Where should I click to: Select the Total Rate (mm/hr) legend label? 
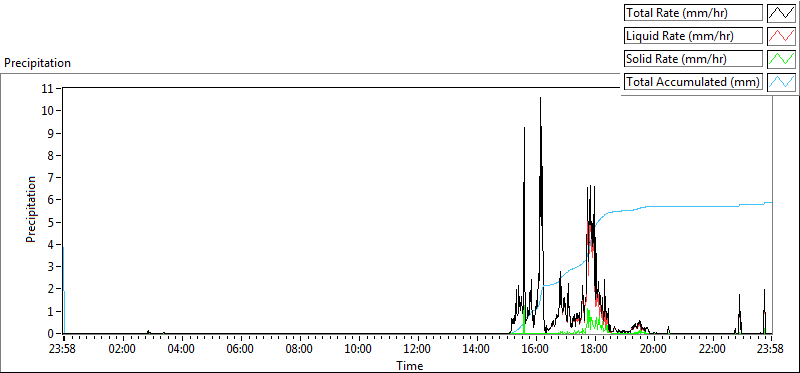pyautogui.click(x=693, y=13)
